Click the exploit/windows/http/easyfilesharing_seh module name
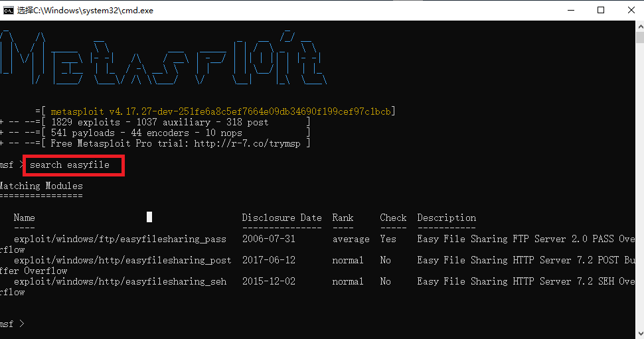The image size is (644, 339). 120,282
